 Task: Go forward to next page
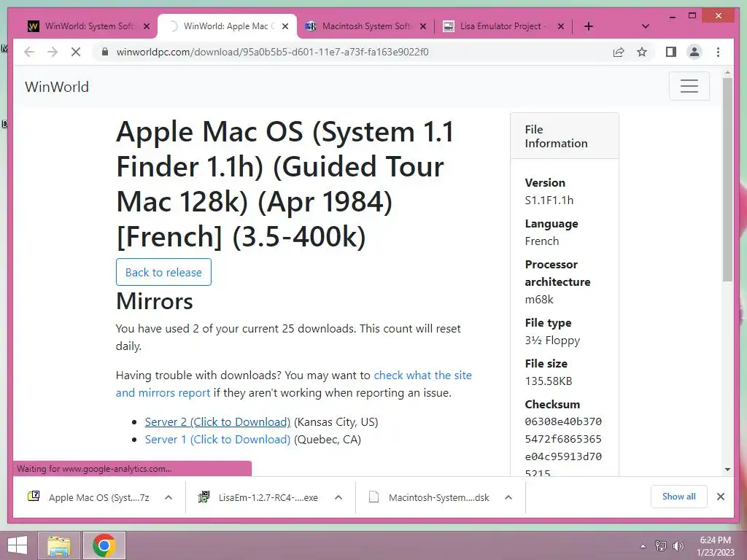point(53,52)
